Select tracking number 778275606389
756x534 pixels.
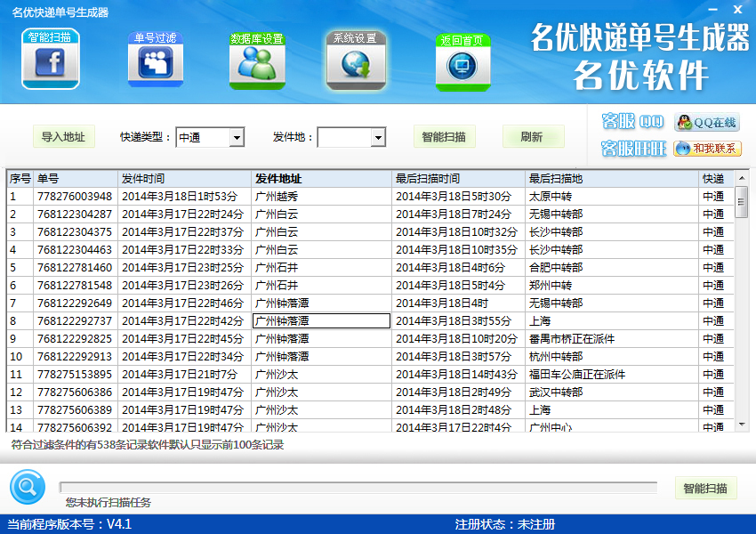coord(75,410)
